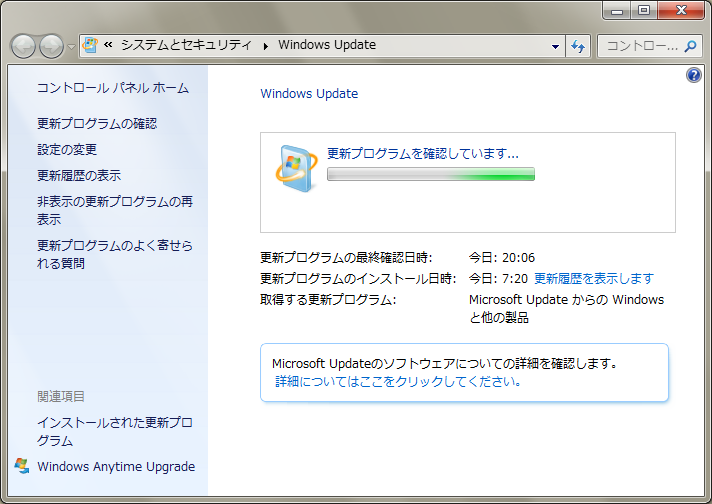This screenshot has height=504, width=712.
Task: Expand the breadcrumb overflow chevron «
Action: click(x=108, y=44)
